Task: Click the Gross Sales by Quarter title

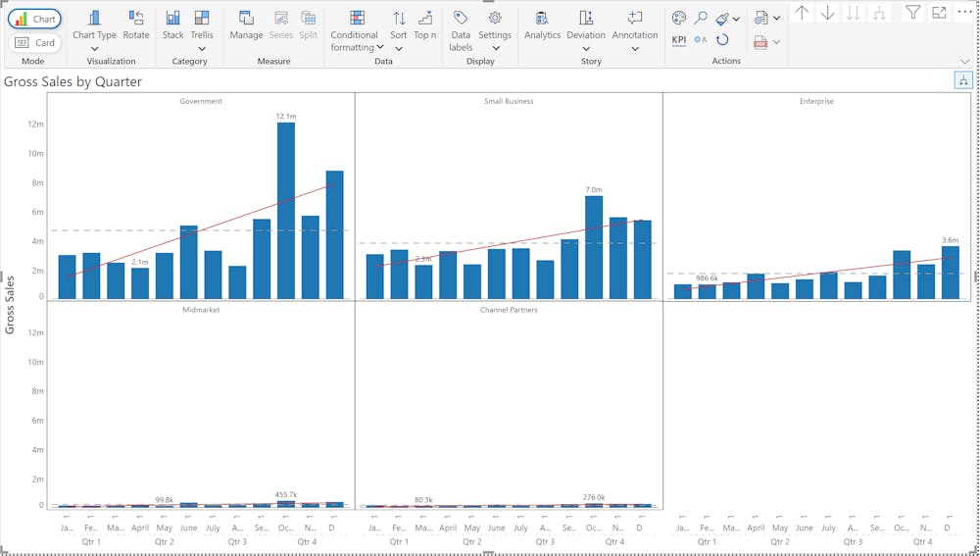Action: point(73,82)
